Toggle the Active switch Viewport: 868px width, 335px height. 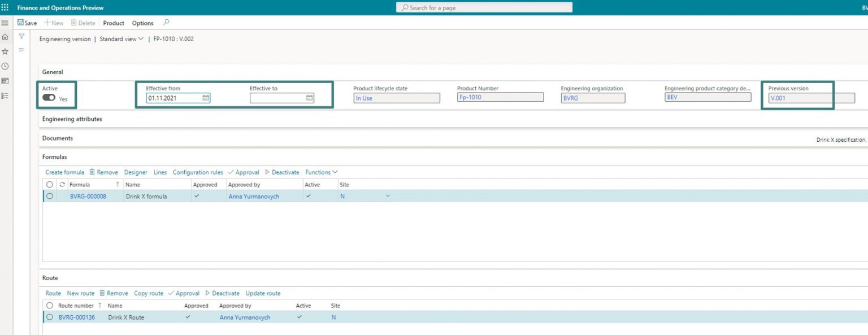(x=49, y=98)
